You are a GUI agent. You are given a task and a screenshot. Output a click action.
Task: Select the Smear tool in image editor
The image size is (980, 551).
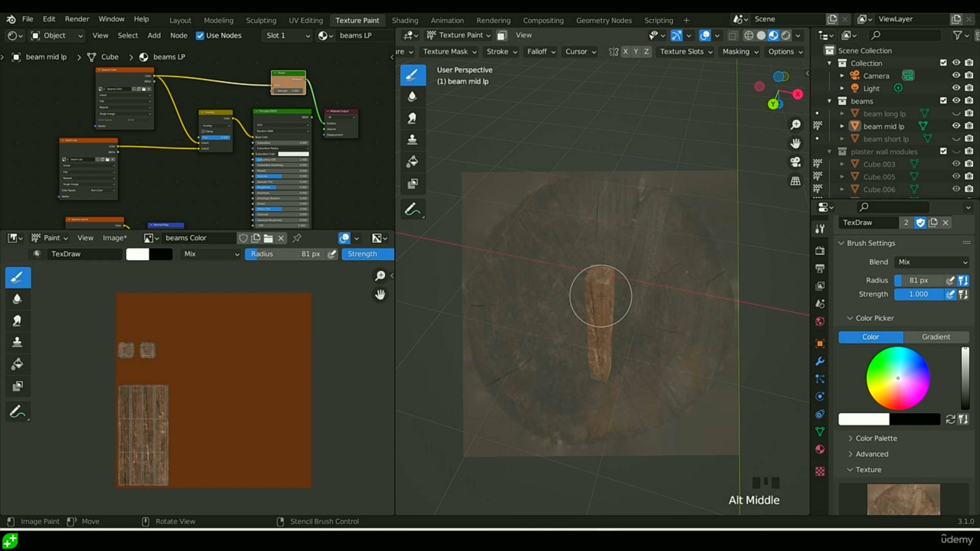pyautogui.click(x=17, y=320)
